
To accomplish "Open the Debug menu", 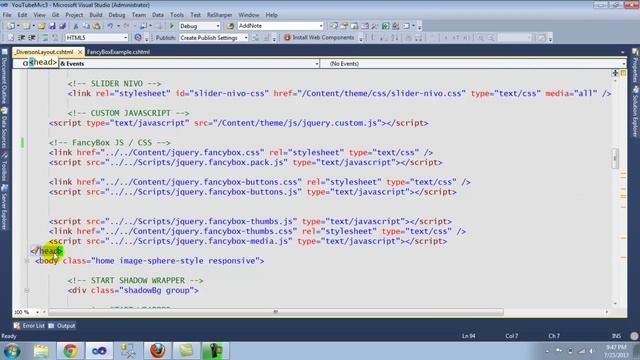I will pos(117,15).
